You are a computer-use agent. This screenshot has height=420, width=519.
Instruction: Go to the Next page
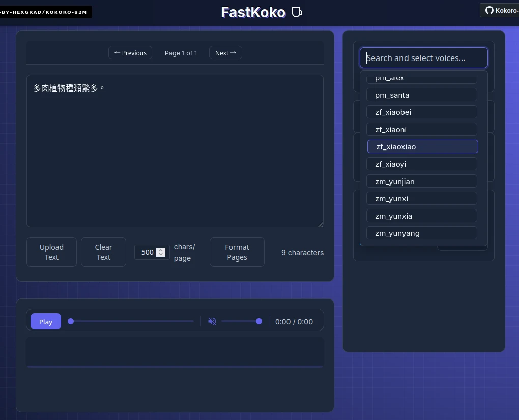click(x=225, y=53)
